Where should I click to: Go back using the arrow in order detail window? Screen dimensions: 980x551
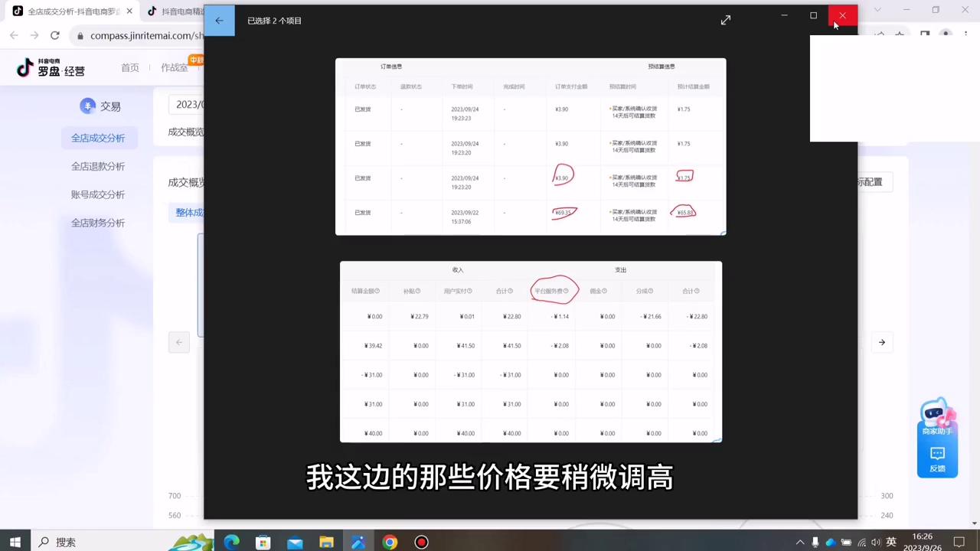(220, 20)
